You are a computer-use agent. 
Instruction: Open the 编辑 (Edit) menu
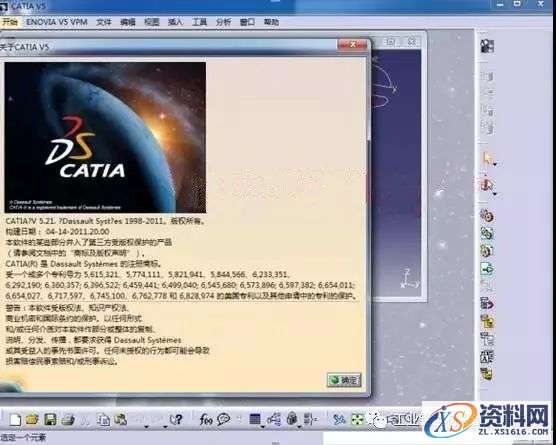pos(128,22)
